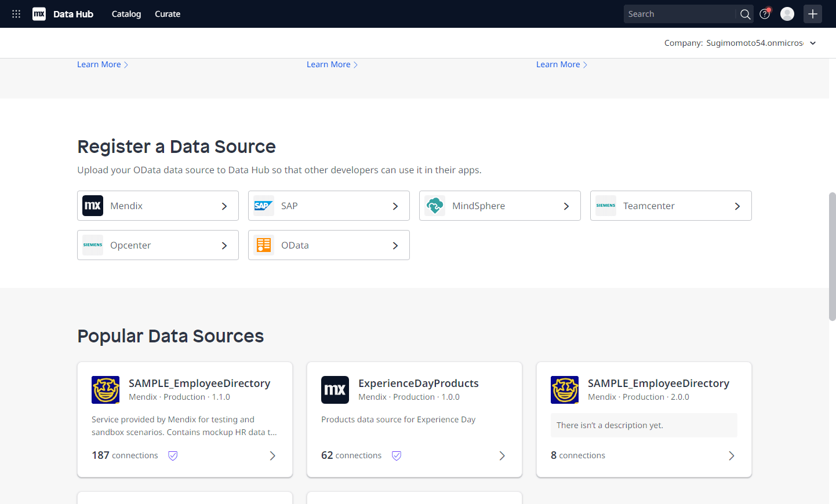Open the help question mark icon
Screen dimensions: 836x504
765,14
